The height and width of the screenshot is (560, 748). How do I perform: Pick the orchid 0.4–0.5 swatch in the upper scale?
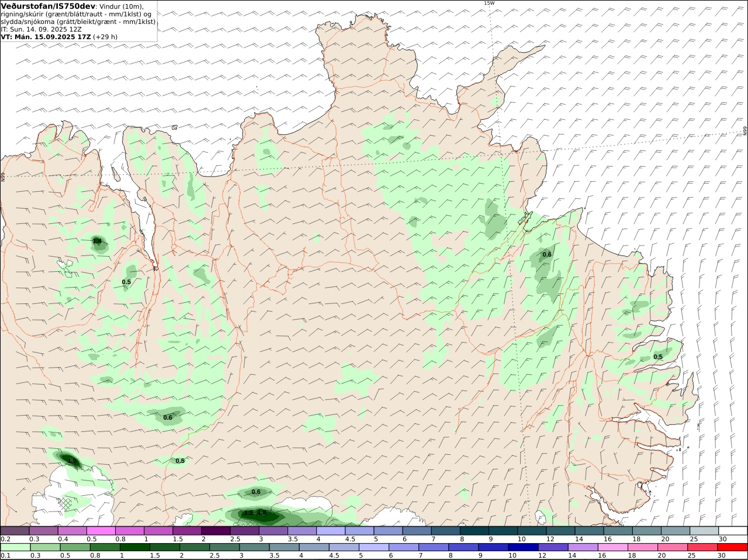pos(72,530)
